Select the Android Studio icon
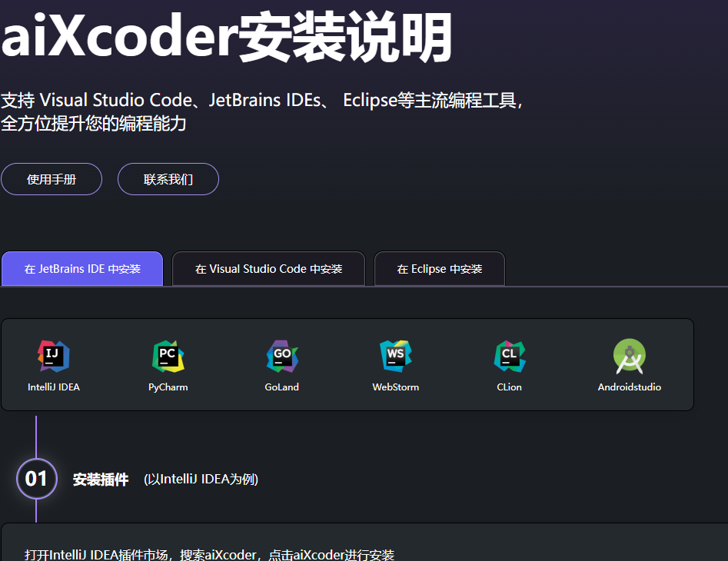Viewport: 728px width, 561px height. [629, 357]
